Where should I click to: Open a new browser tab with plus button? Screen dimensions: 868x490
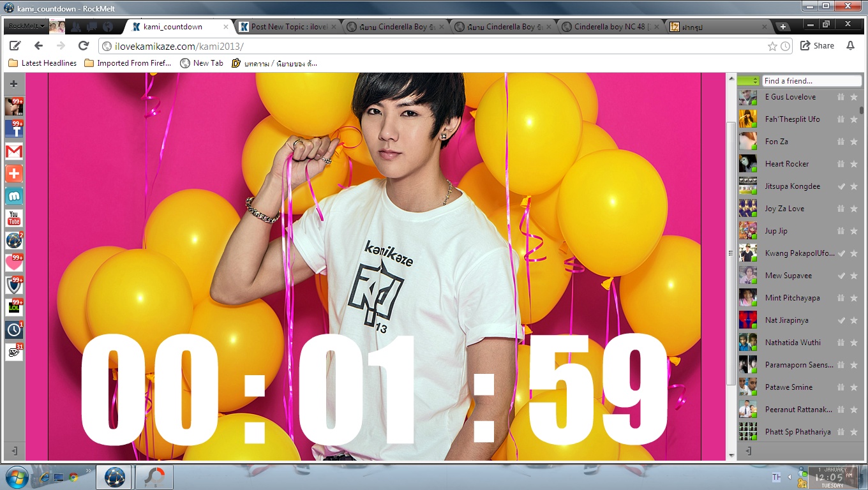(783, 27)
